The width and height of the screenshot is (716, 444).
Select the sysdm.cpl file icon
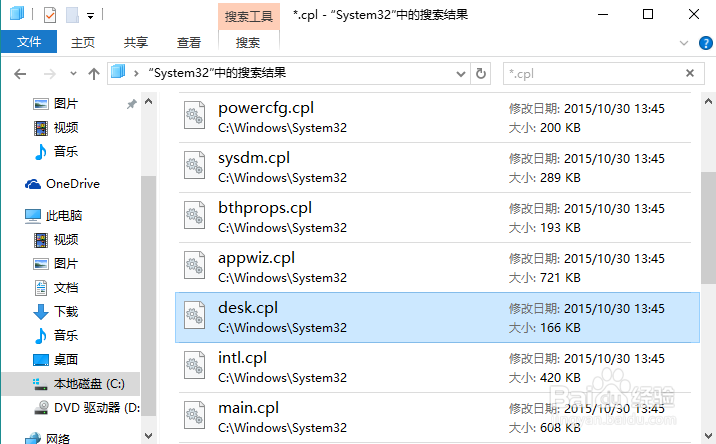coord(194,165)
